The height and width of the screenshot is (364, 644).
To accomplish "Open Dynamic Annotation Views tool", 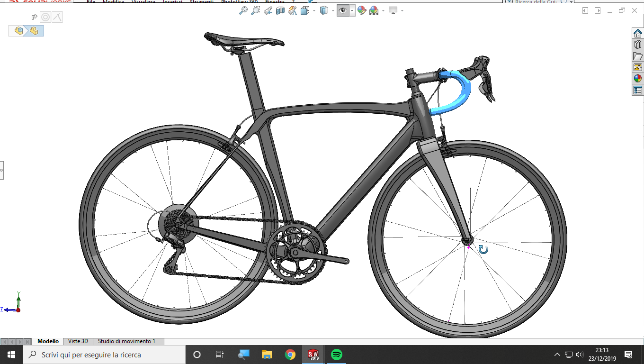I will tap(293, 10).
